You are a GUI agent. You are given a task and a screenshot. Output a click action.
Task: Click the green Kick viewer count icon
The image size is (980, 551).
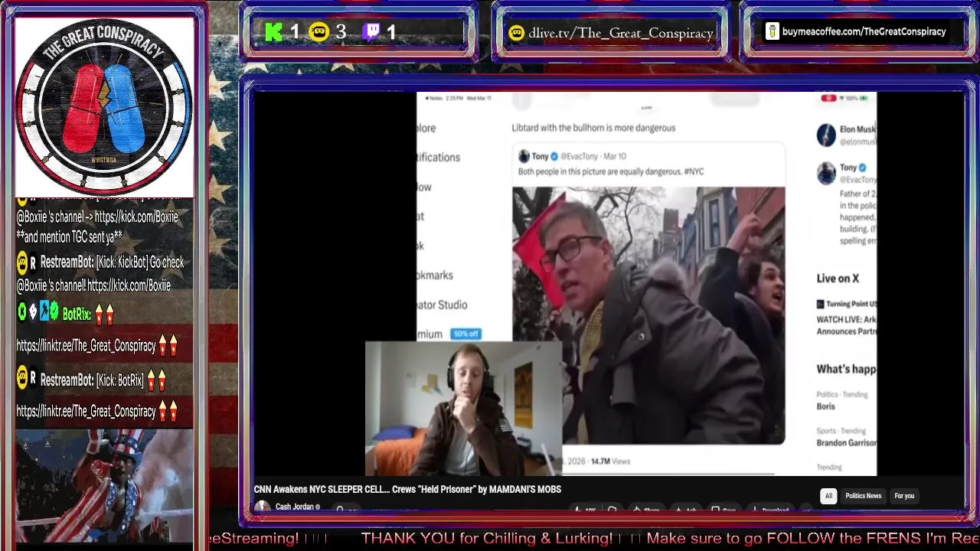pos(273,32)
